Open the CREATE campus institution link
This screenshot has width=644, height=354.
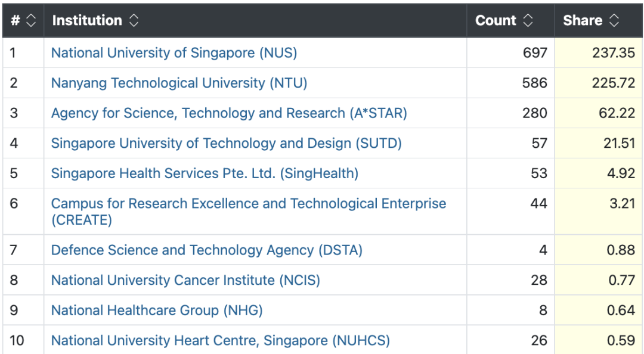pos(248,204)
